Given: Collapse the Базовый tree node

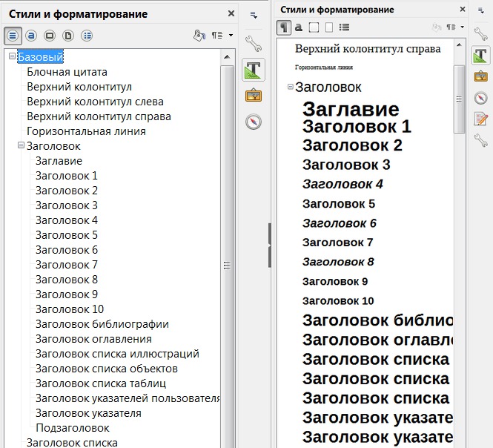Looking at the screenshot, I should [12, 57].
